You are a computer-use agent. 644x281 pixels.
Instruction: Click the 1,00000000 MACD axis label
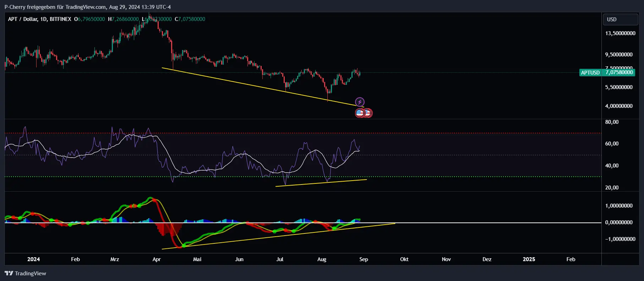[x=619, y=206]
